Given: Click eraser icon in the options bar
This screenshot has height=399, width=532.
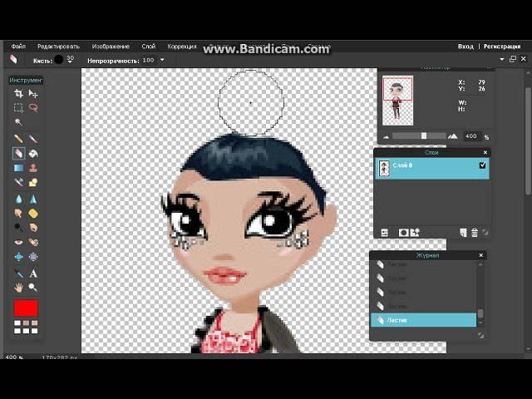Looking at the screenshot, I should coord(13,60).
